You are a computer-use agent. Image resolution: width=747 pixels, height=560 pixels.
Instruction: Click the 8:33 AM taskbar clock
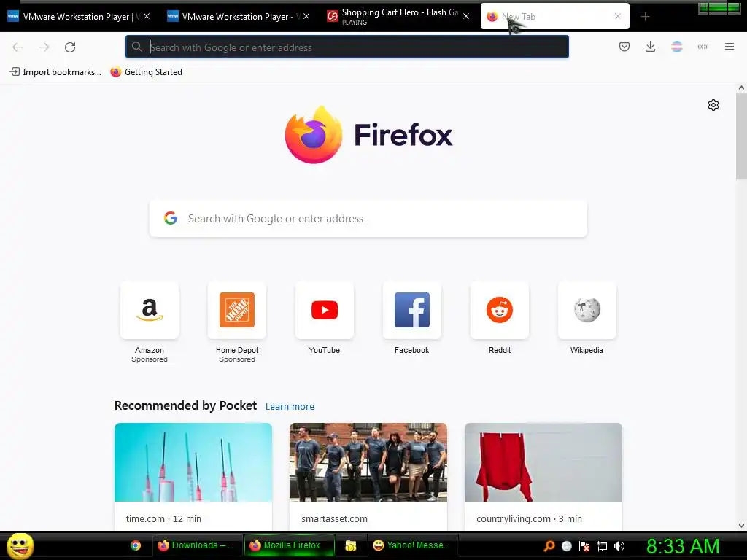(x=683, y=546)
